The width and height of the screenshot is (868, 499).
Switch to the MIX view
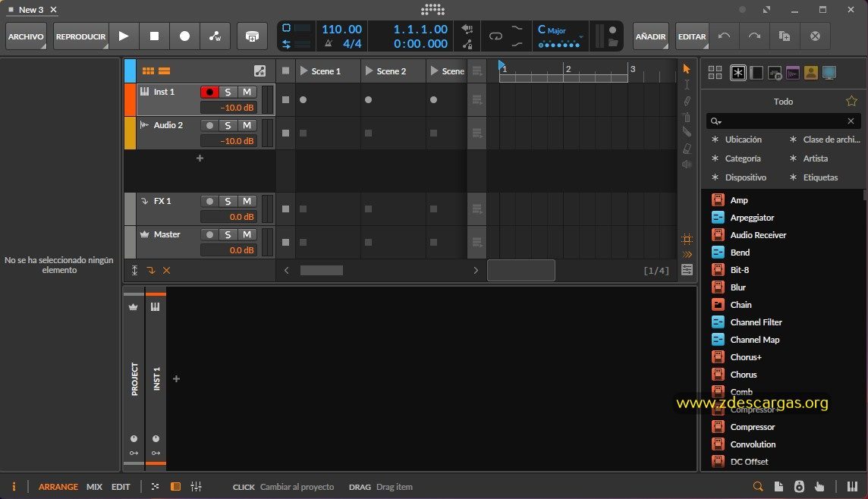94,487
